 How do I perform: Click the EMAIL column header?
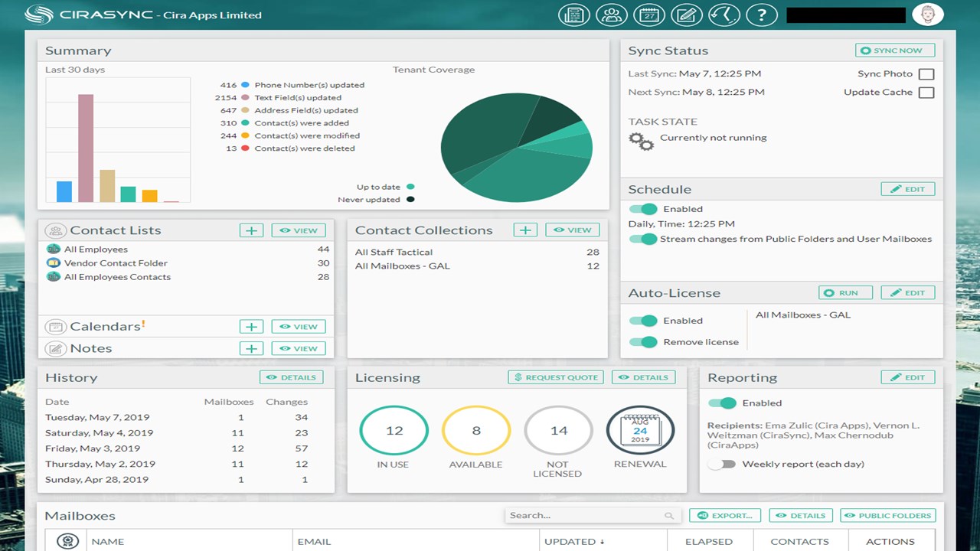(x=314, y=542)
